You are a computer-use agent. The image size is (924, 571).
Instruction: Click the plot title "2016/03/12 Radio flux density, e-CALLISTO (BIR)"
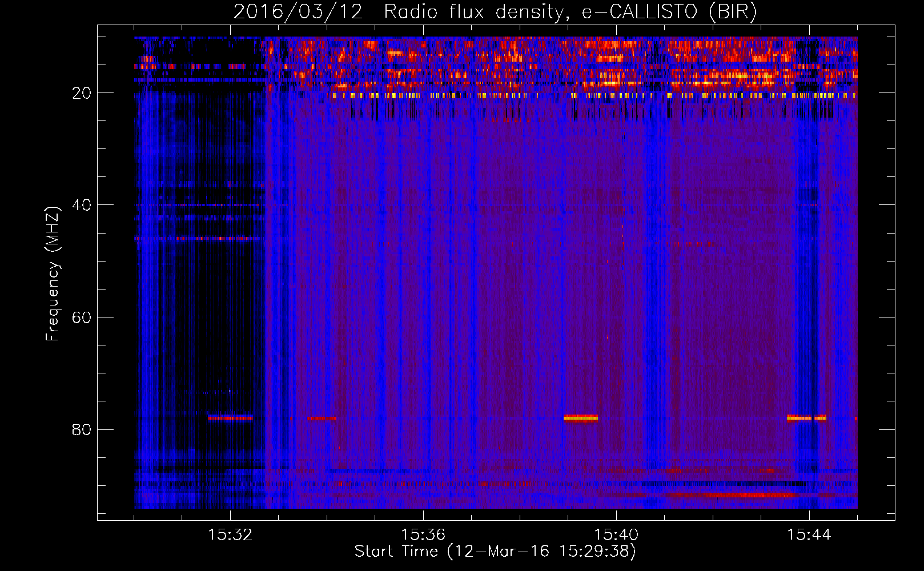click(495, 12)
